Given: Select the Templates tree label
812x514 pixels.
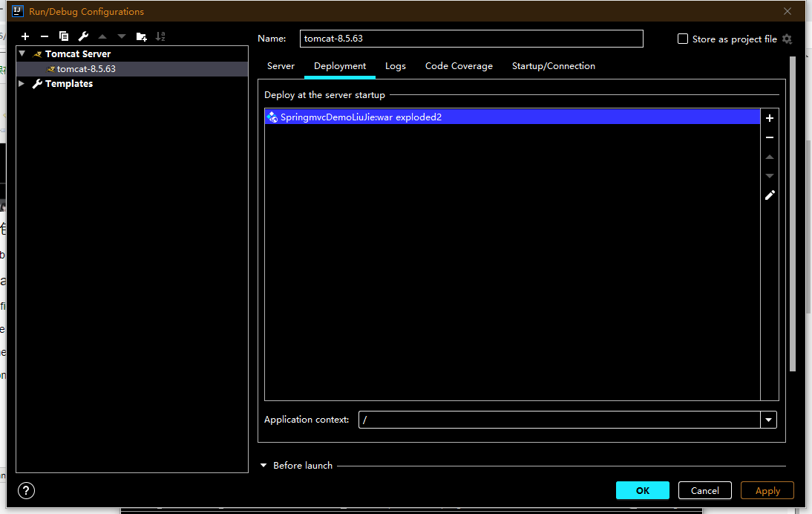Looking at the screenshot, I should pos(69,84).
